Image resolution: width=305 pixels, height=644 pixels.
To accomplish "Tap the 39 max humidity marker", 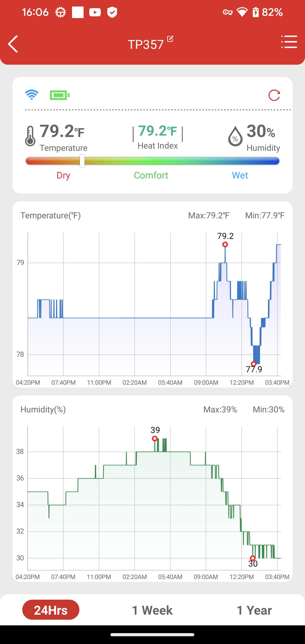I will tap(154, 439).
